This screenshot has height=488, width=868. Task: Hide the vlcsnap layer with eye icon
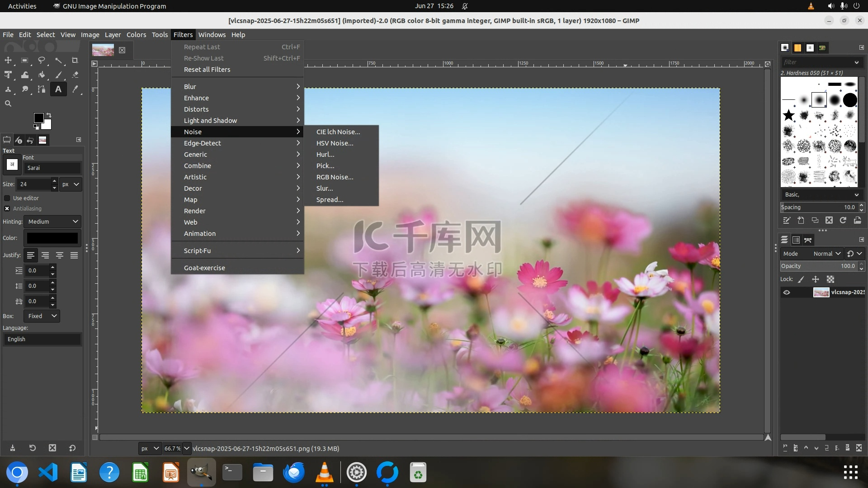pyautogui.click(x=787, y=292)
